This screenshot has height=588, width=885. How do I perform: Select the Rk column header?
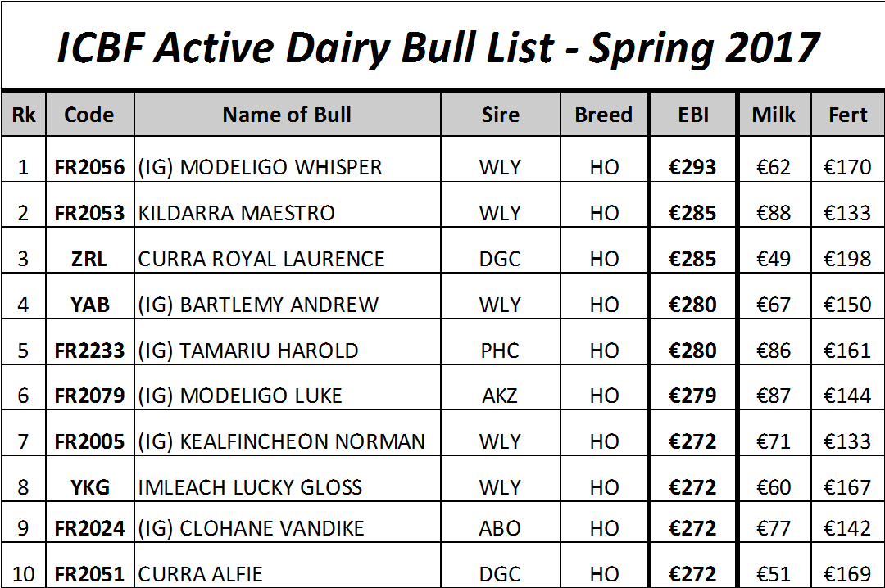23,115
